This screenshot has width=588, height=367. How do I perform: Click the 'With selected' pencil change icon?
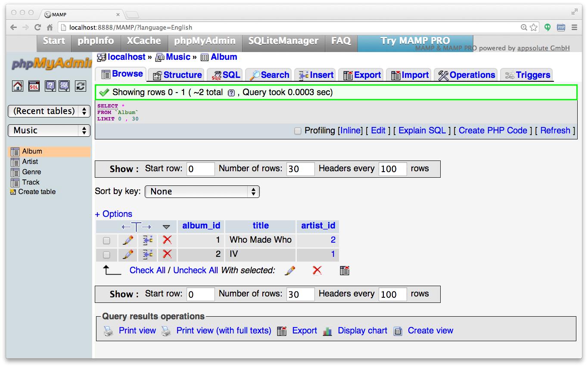[290, 271]
